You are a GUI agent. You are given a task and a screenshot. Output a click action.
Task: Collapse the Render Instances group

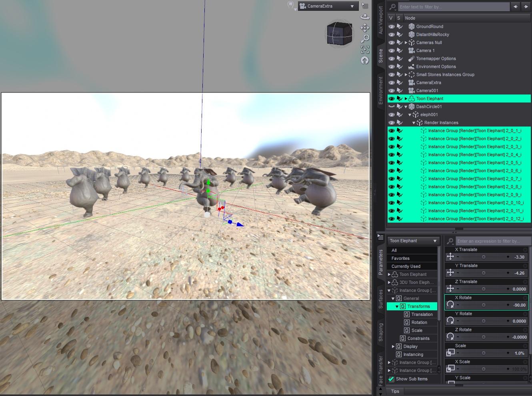click(x=414, y=123)
